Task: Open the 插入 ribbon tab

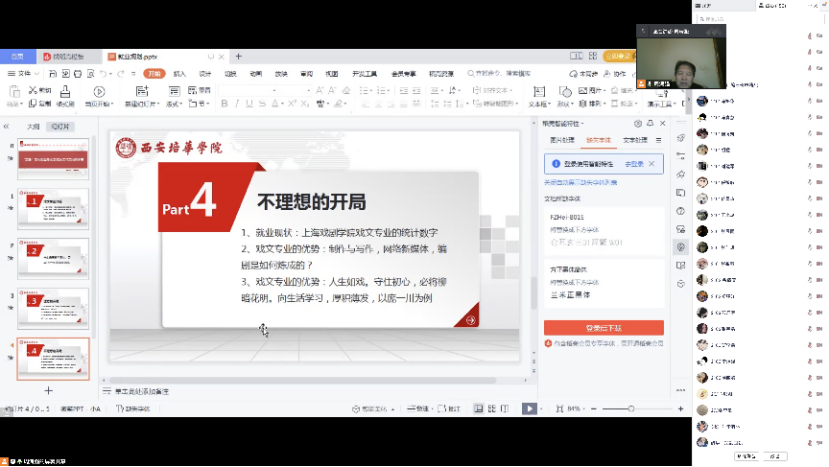Action: [179, 74]
